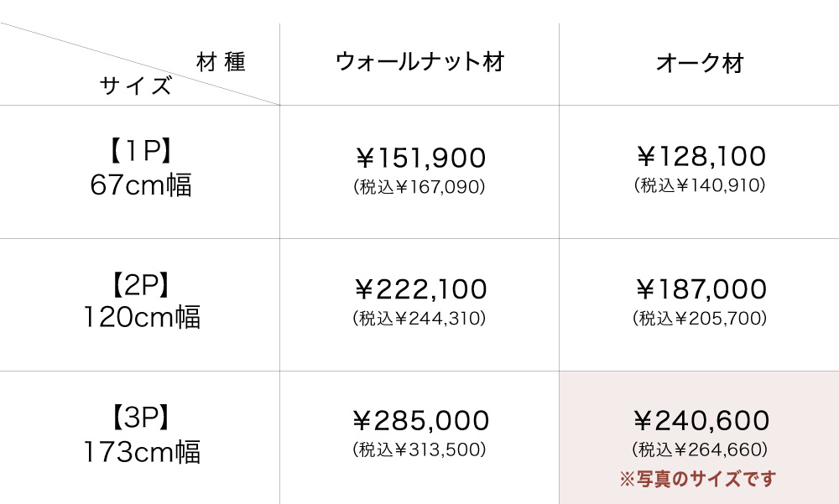
Task: Select the サイズ header label
Action: coord(136,86)
